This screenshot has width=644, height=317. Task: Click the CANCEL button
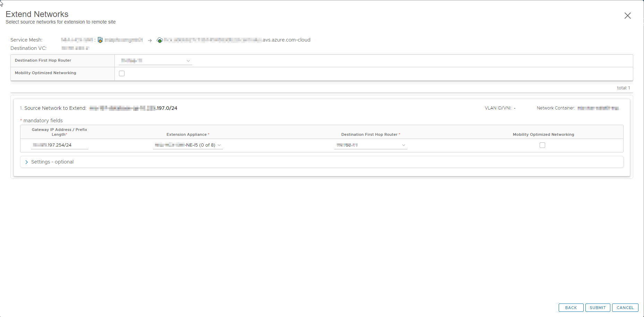625,308
